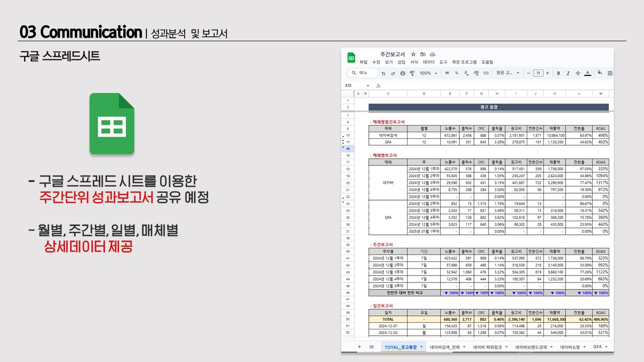The height and width of the screenshot is (362, 644).
Task: Add a new sheet with plus
Action: click(x=359, y=347)
